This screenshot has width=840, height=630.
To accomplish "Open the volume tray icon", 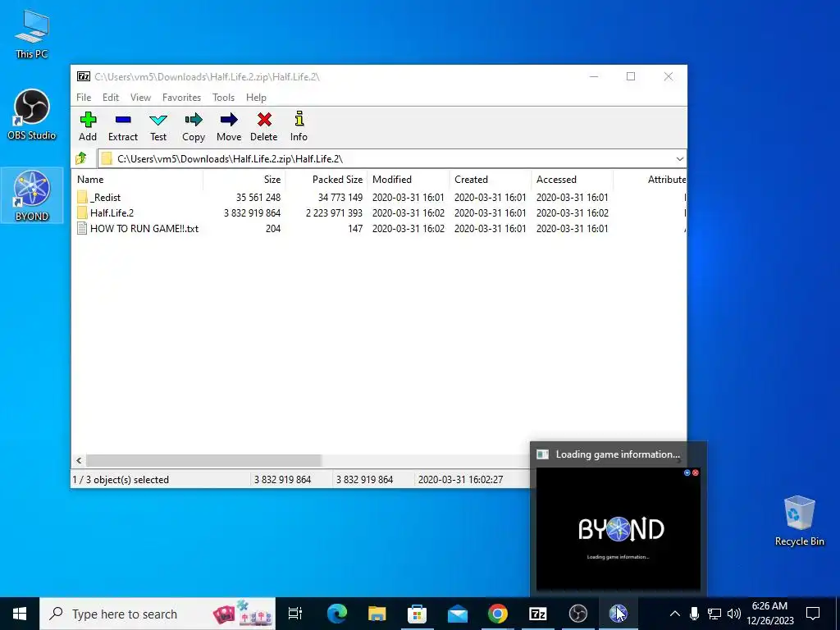I will point(734,614).
